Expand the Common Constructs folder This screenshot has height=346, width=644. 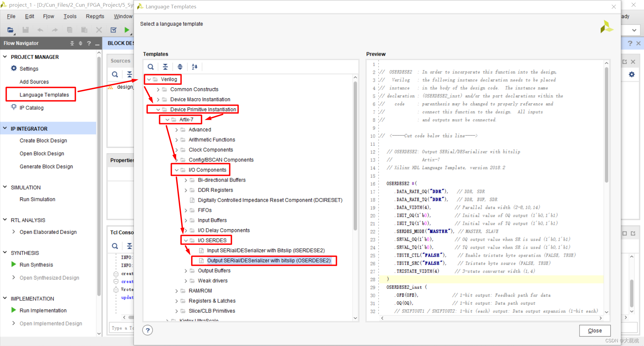[158, 90]
